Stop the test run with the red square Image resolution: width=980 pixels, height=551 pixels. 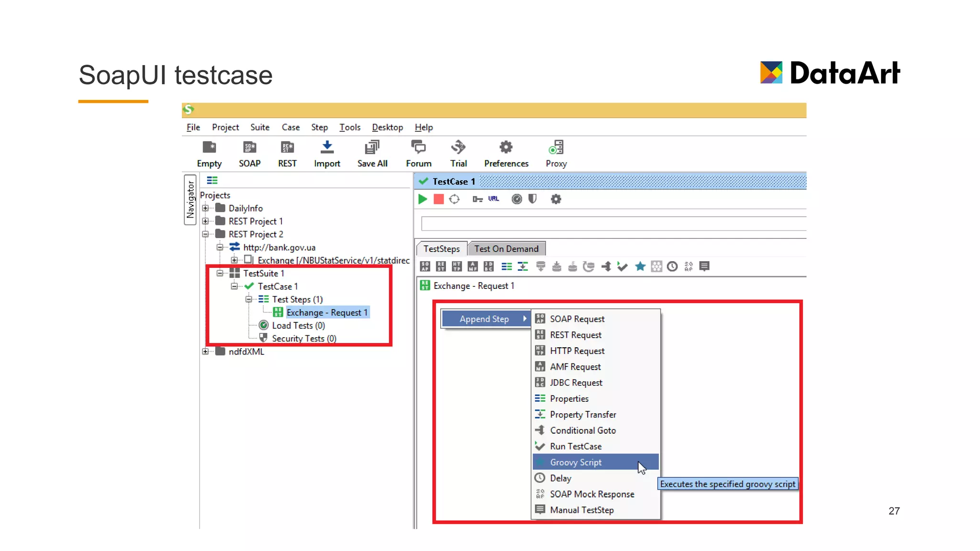tap(438, 199)
